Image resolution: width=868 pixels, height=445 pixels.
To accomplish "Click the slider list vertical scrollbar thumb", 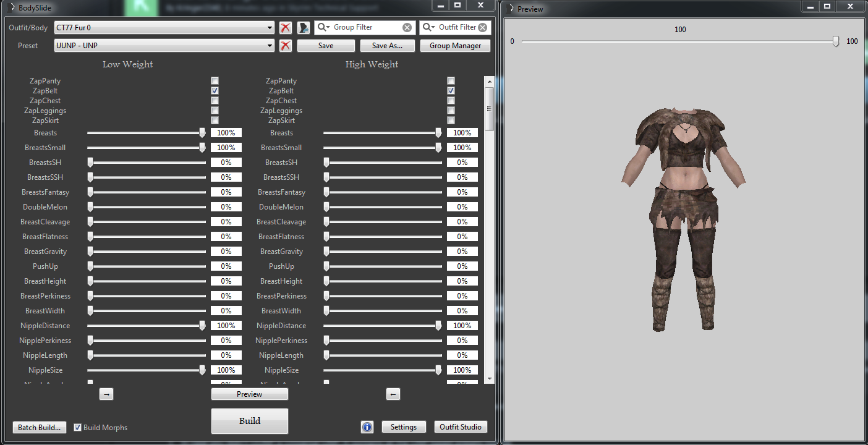I will click(489, 108).
